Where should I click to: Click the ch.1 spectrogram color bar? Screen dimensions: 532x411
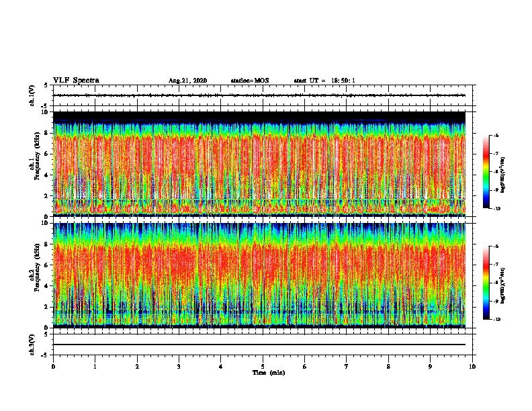pos(486,172)
